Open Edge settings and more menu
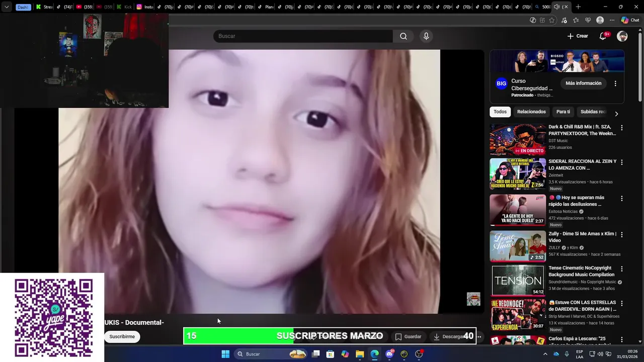 tap(612, 20)
